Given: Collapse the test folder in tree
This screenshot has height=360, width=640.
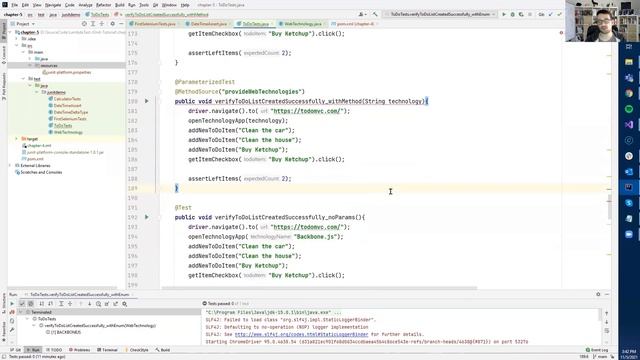Looking at the screenshot, I should (x=23, y=79).
